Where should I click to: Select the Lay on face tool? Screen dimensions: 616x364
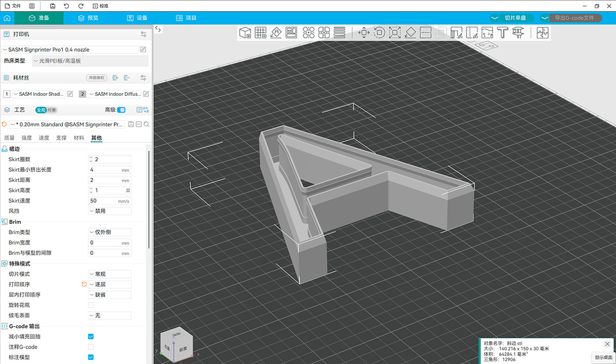tap(410, 33)
